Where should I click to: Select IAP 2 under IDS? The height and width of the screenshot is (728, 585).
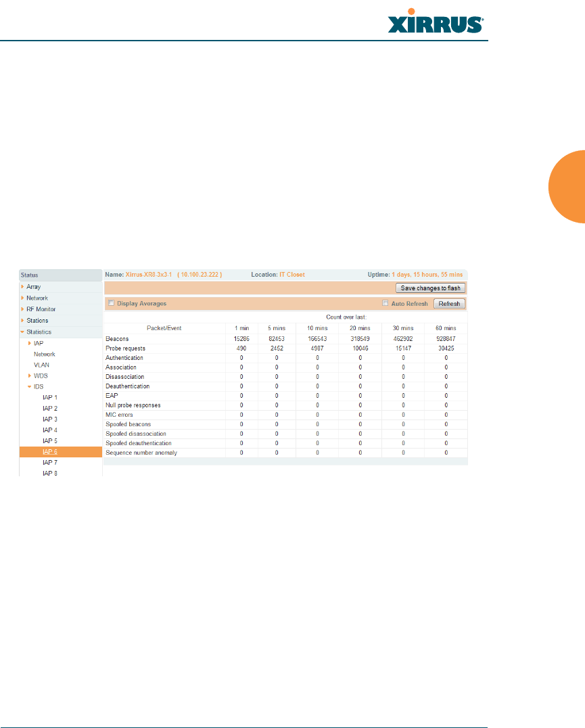tap(50, 409)
